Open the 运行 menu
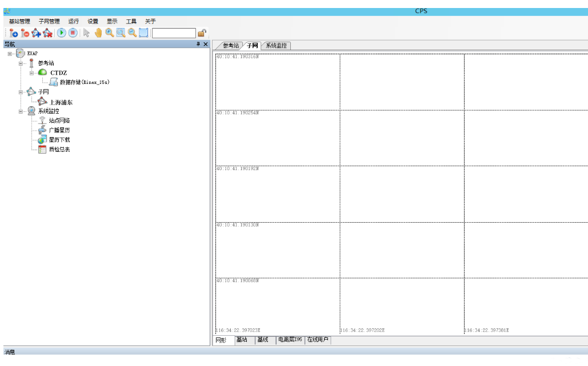The height and width of the screenshot is (366, 588). click(74, 21)
